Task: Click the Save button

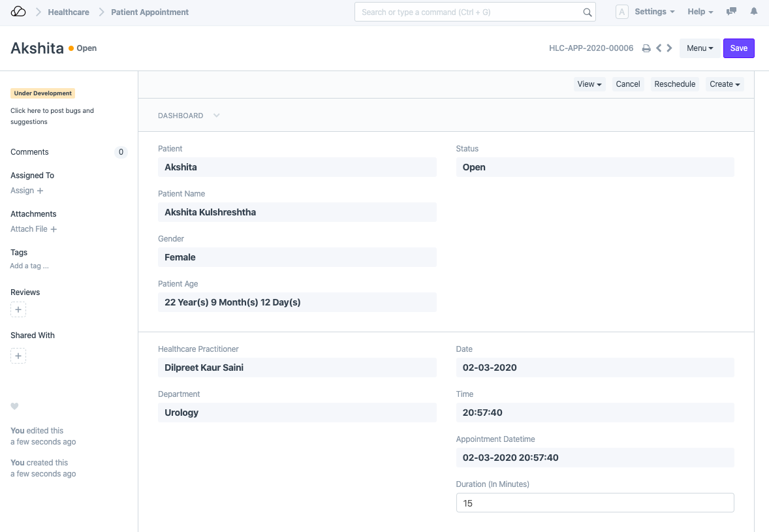Action: 738,48
